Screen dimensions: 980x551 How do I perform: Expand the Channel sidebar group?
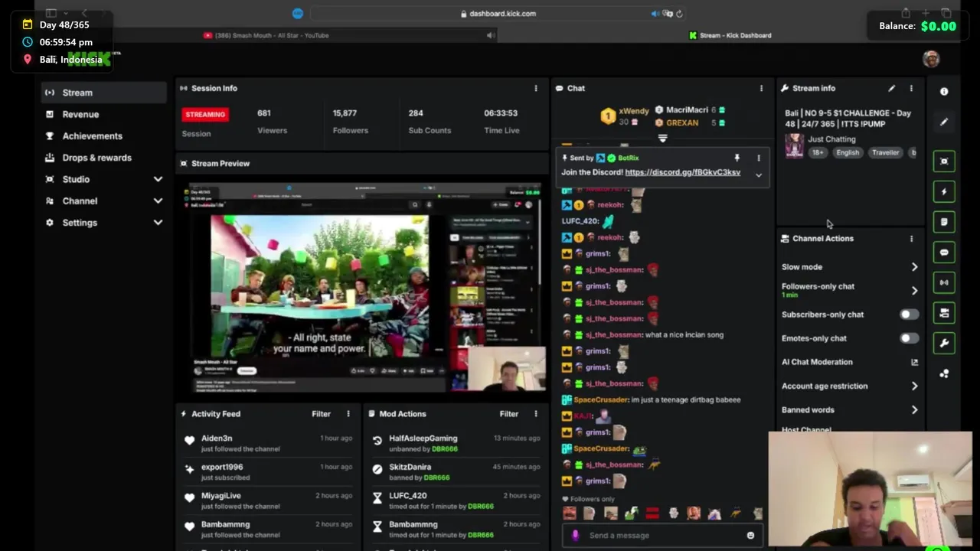[x=103, y=201]
